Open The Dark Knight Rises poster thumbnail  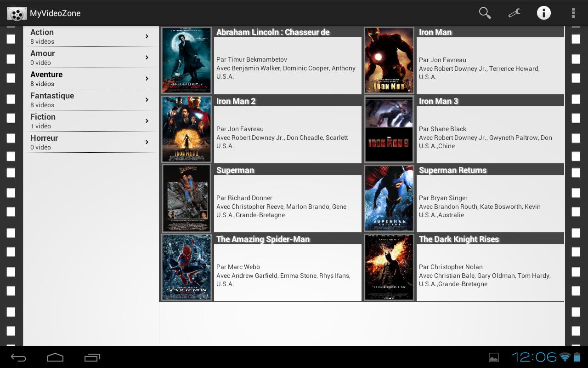click(389, 267)
